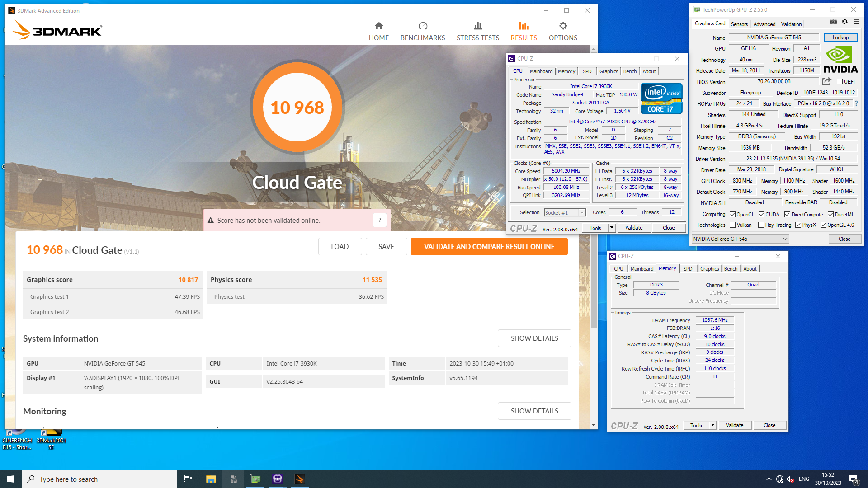Click the Bus Interface question mark

click(x=856, y=103)
